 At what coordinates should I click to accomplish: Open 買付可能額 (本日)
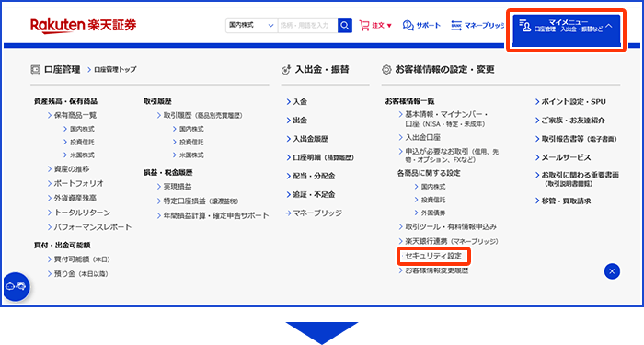click(x=79, y=259)
